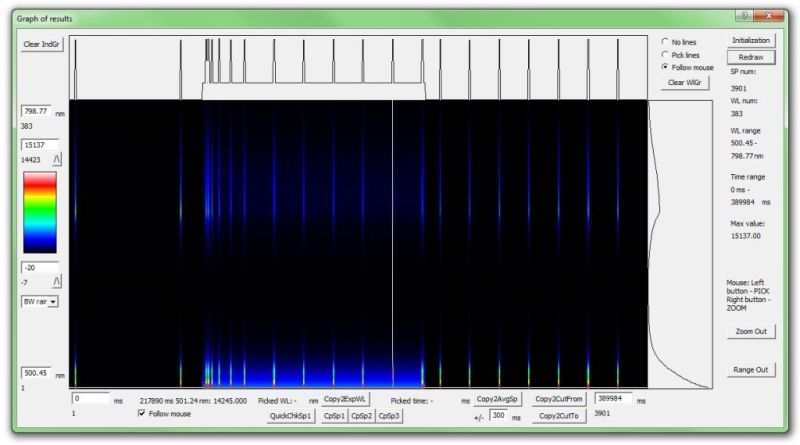This screenshot has height=445, width=800.
Task: Click the Copy2CutFrom button
Action: click(x=559, y=399)
